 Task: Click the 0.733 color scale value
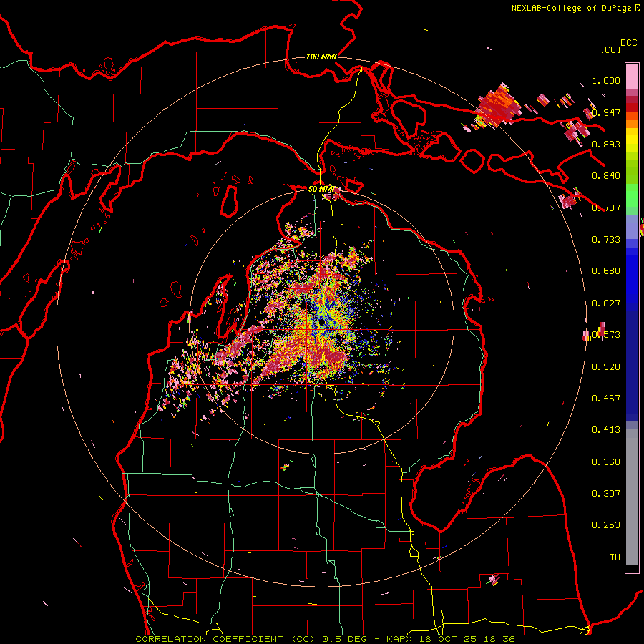coord(606,240)
